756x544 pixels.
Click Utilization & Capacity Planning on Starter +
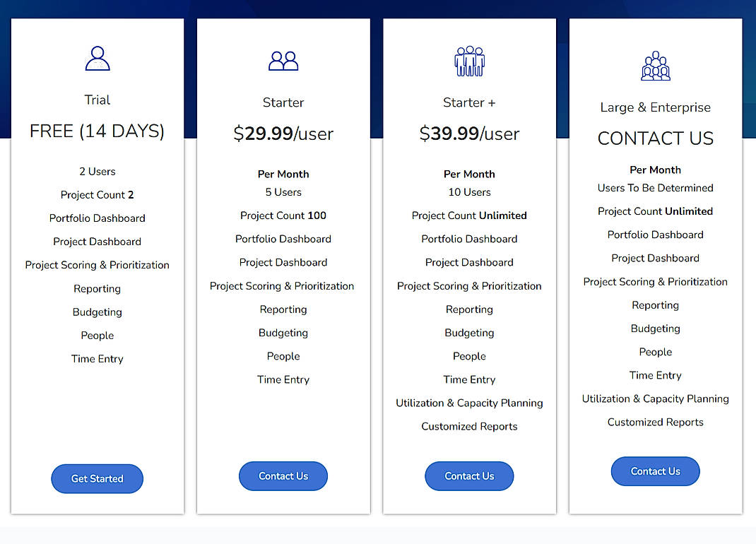click(x=469, y=403)
